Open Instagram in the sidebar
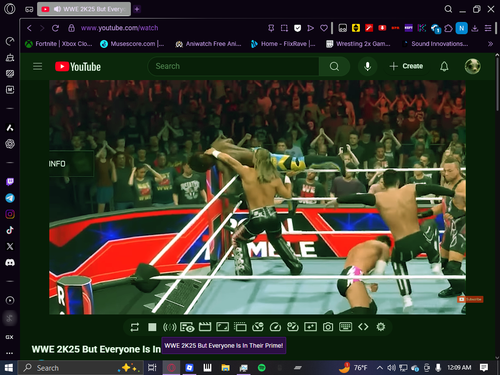The height and width of the screenshot is (375, 500). click(10, 214)
